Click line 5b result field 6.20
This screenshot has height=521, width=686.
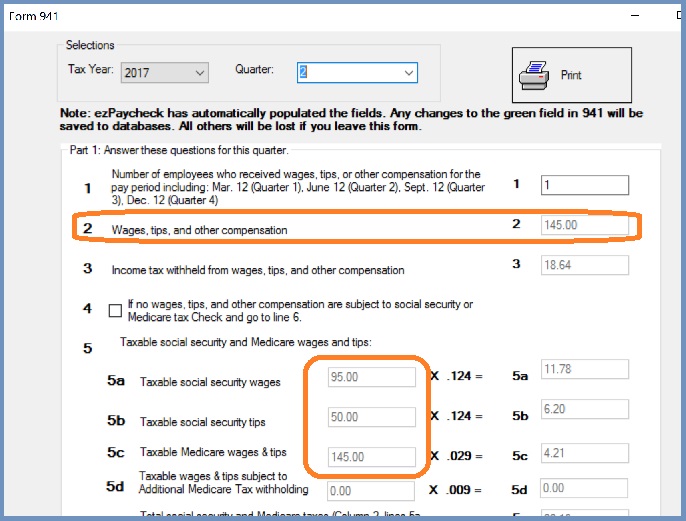point(584,411)
